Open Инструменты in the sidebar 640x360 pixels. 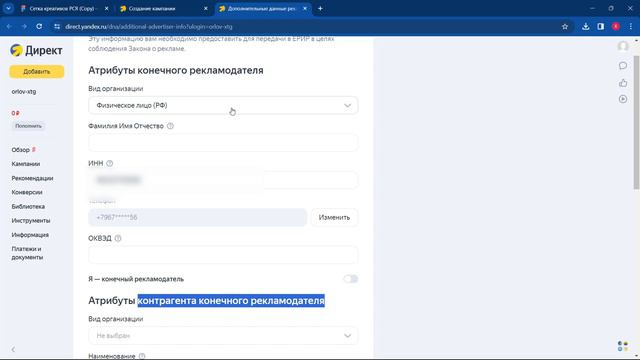click(31, 220)
